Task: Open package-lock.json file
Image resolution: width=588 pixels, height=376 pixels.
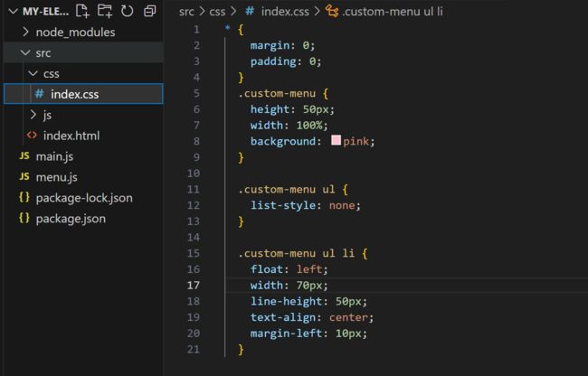Action: tap(84, 198)
